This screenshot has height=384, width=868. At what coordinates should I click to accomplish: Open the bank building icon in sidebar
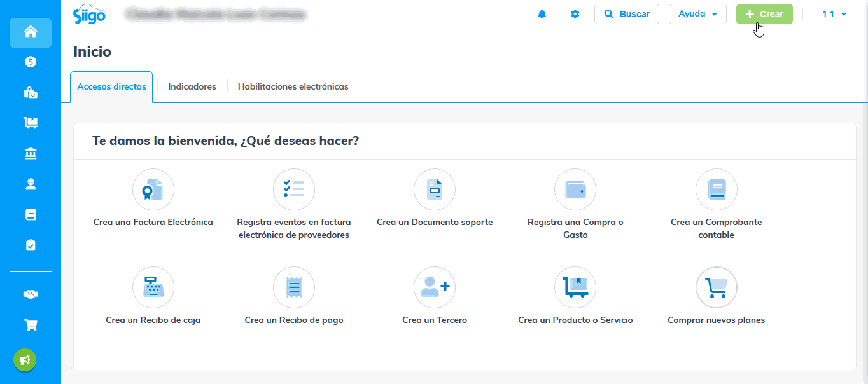31,153
